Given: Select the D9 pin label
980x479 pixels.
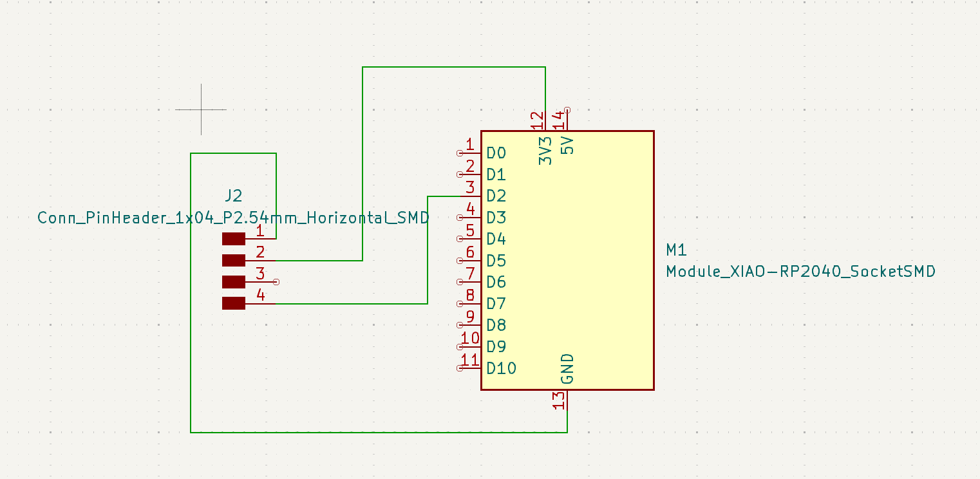Looking at the screenshot, I should coord(496,346).
